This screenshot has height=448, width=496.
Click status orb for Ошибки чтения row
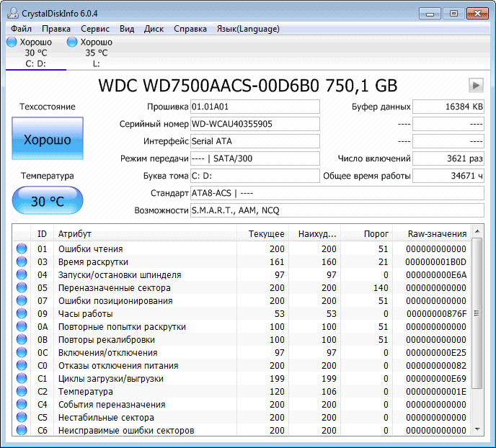point(22,248)
